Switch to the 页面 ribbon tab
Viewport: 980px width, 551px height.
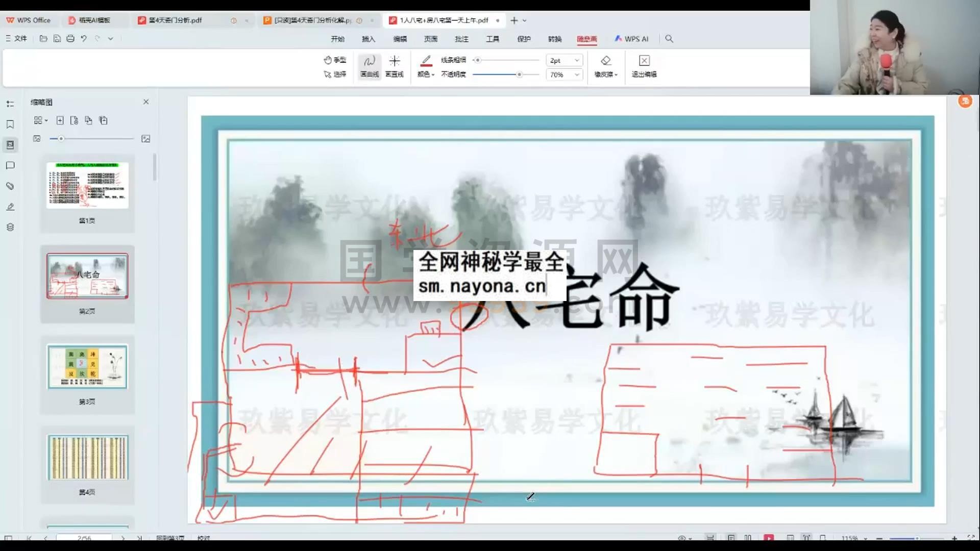[x=431, y=39]
